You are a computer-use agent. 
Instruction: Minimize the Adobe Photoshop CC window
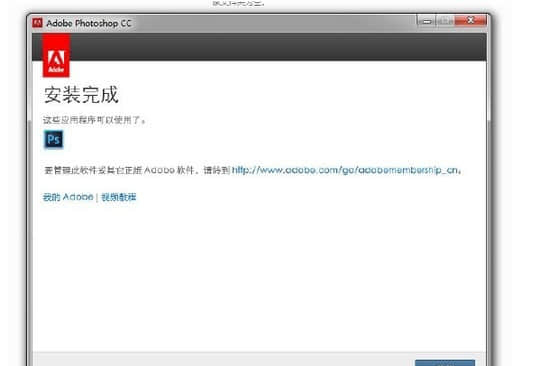click(427, 21)
